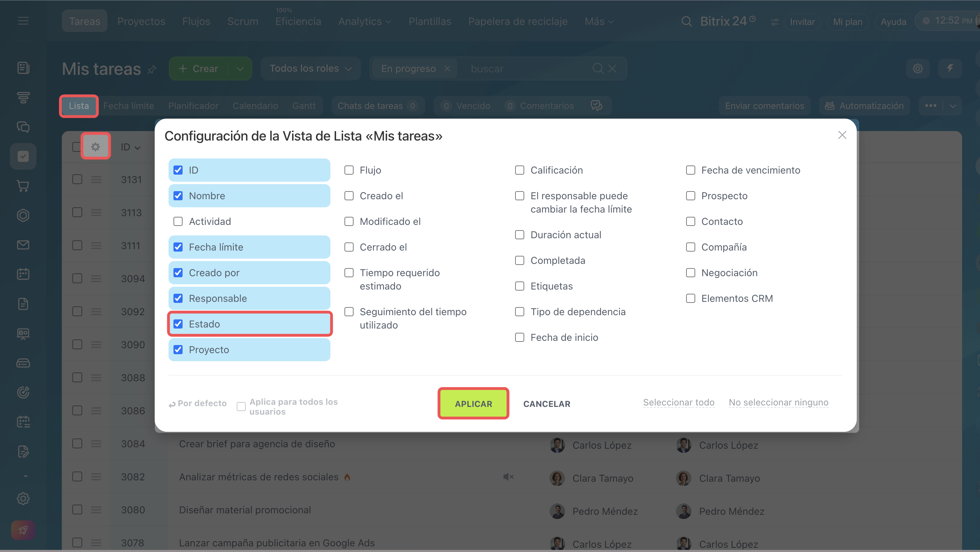Uncheck the Estado column checkbox
Viewport: 980px width, 552px height.
[x=178, y=324]
